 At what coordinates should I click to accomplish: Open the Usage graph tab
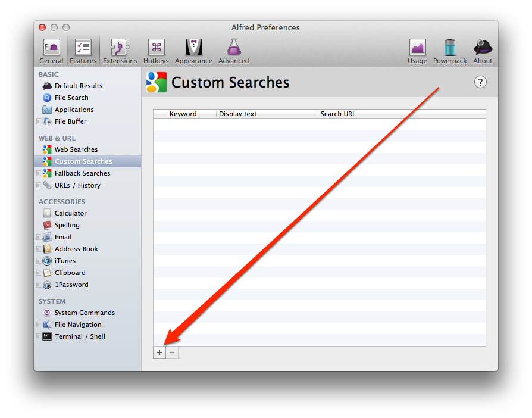[417, 51]
